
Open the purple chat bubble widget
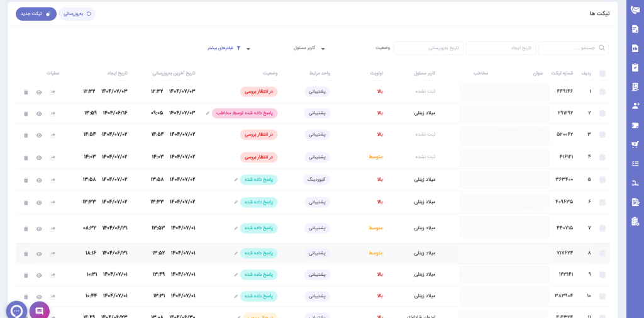39,311
